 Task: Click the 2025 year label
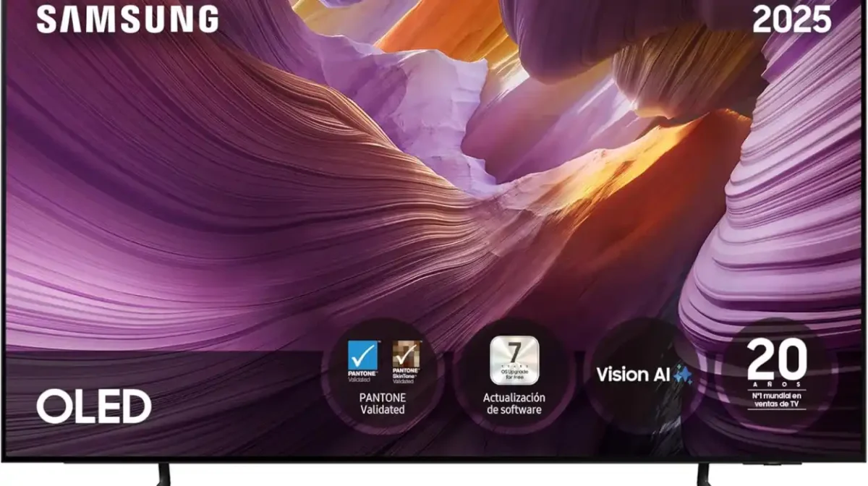792,19
